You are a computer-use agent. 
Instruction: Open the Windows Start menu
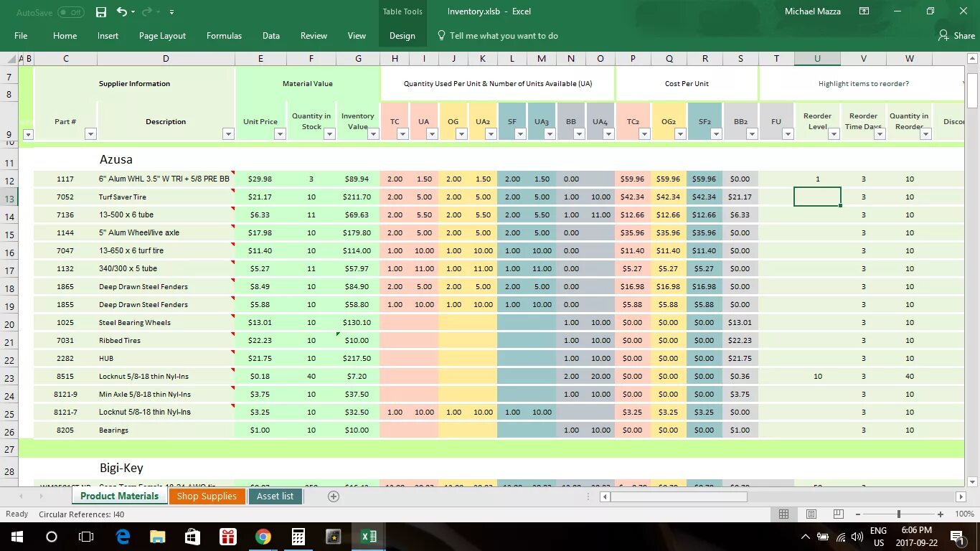(17, 537)
